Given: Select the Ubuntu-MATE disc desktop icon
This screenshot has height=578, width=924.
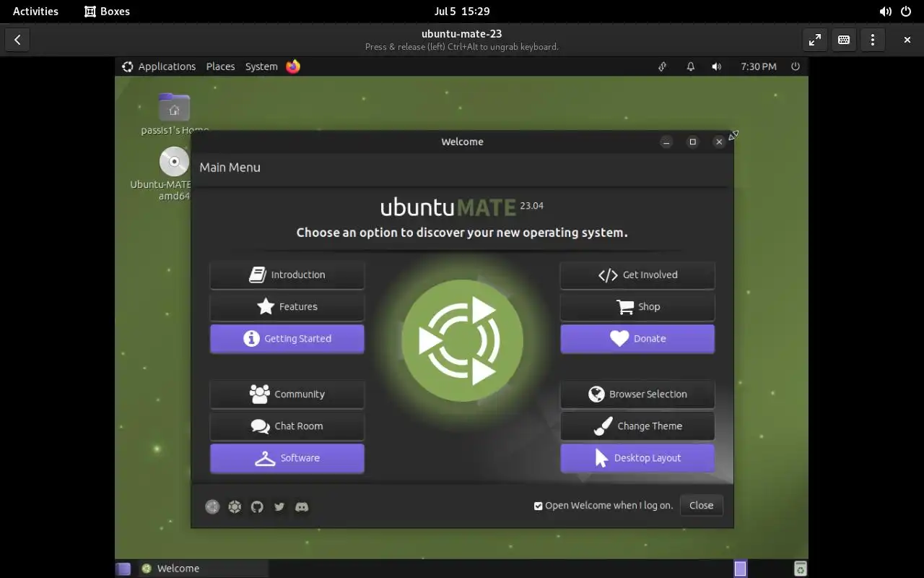Looking at the screenshot, I should pyautogui.click(x=174, y=162).
